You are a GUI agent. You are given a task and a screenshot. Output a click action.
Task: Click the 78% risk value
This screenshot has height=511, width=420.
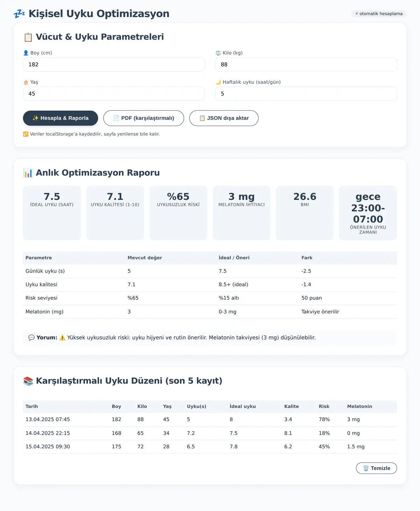pos(324,420)
